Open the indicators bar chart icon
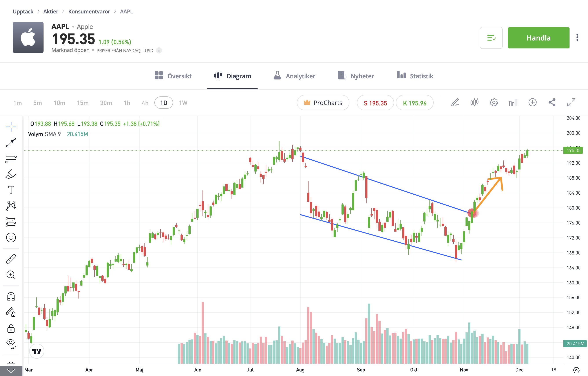Viewport: 588px width, 376px height. 513,102
